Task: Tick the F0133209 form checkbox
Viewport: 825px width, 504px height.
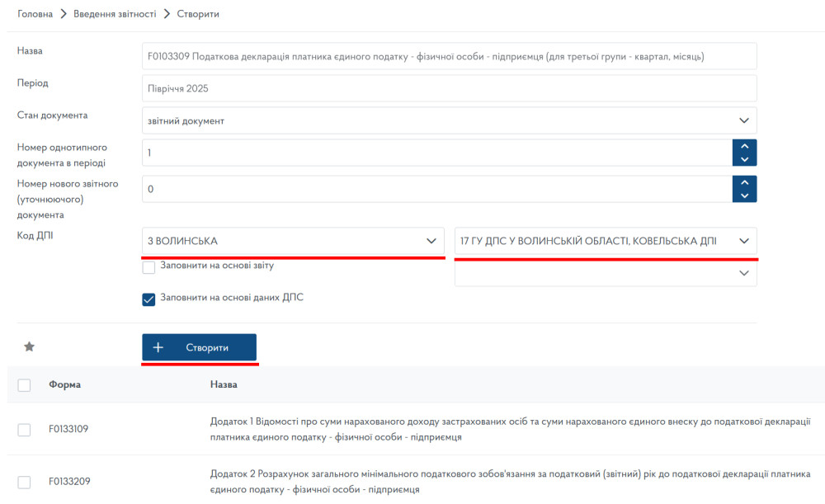Action: click(24, 483)
